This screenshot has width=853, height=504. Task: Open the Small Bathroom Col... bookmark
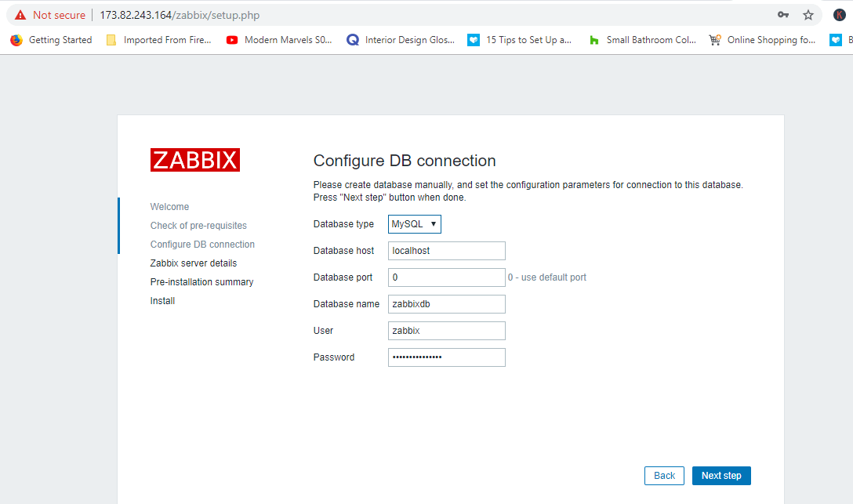[x=642, y=40]
